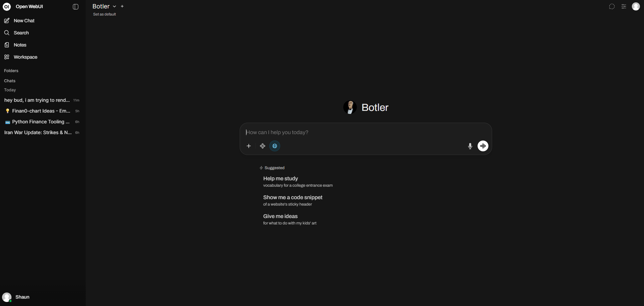This screenshot has width=644, height=306.
Task: Click 'Set as default' link
Action: point(105,14)
